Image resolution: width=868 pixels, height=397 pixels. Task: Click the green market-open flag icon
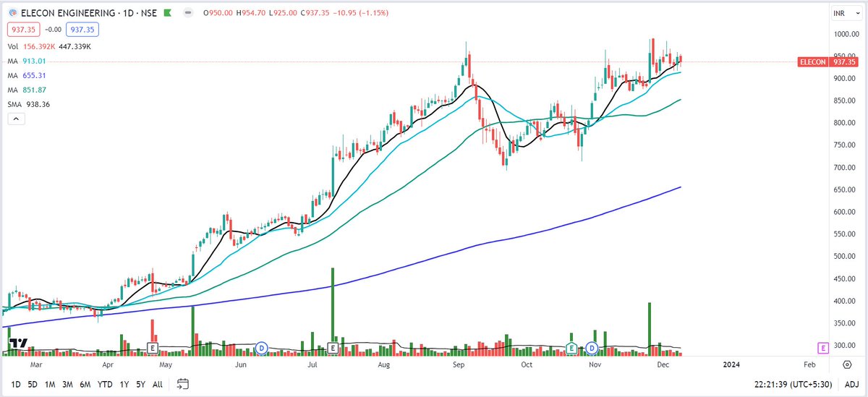(x=167, y=14)
